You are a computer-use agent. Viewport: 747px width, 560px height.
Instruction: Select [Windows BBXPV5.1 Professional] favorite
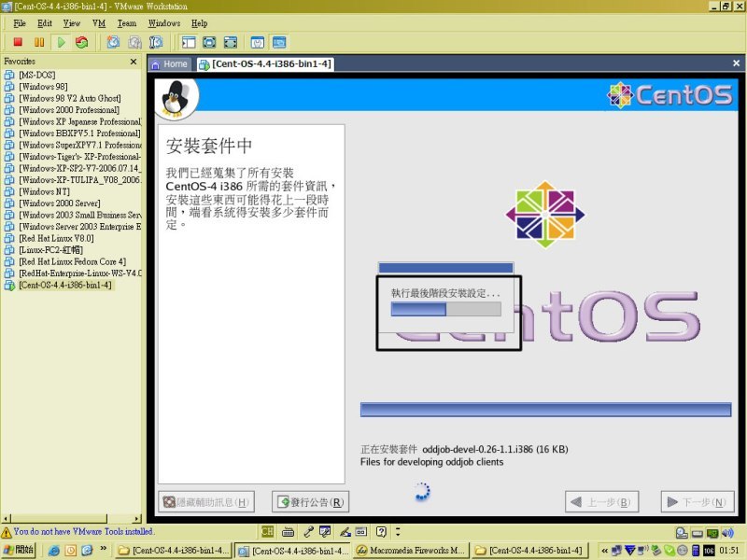(x=79, y=133)
